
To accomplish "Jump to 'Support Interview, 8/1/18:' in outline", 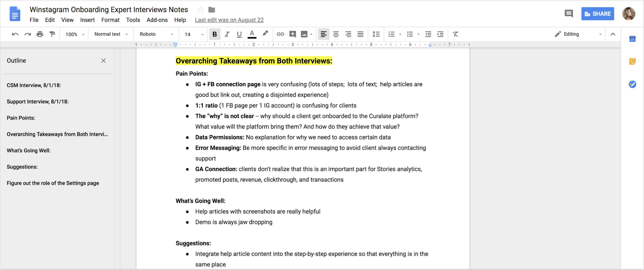I will (x=38, y=102).
